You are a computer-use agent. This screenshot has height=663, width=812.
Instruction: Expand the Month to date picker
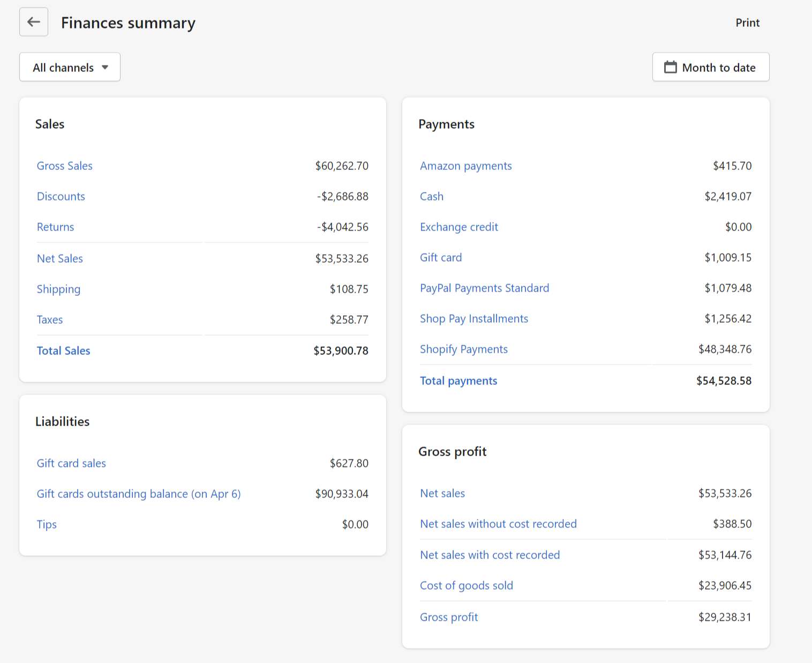711,67
